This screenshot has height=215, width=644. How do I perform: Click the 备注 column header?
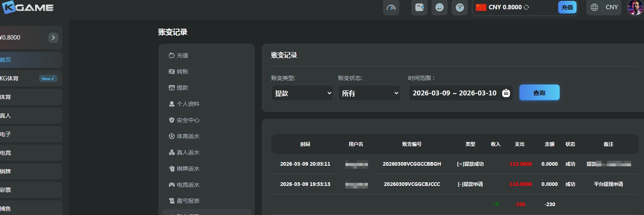(609, 144)
